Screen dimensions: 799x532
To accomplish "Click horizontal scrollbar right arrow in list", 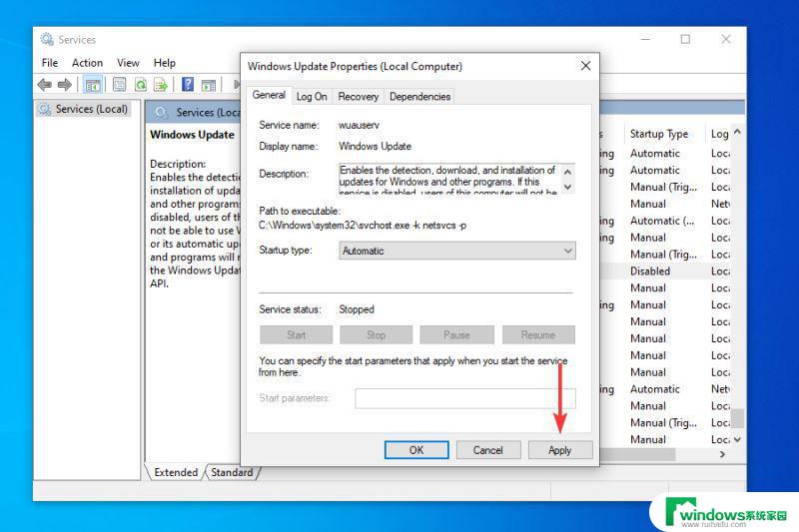I will [722, 454].
